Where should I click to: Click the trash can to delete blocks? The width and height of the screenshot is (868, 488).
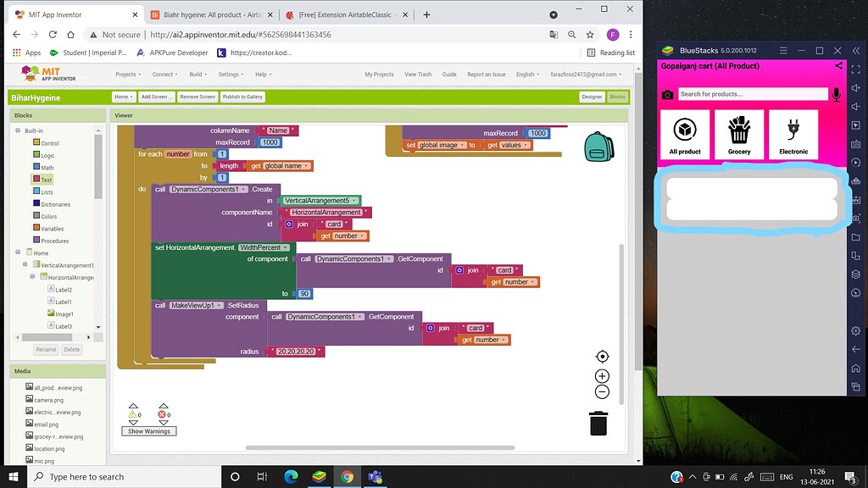point(598,424)
